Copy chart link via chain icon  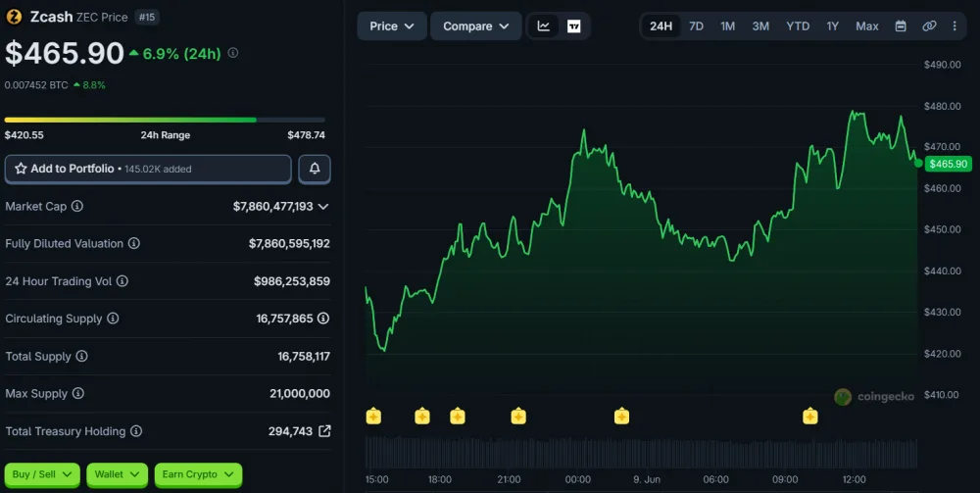point(929,26)
